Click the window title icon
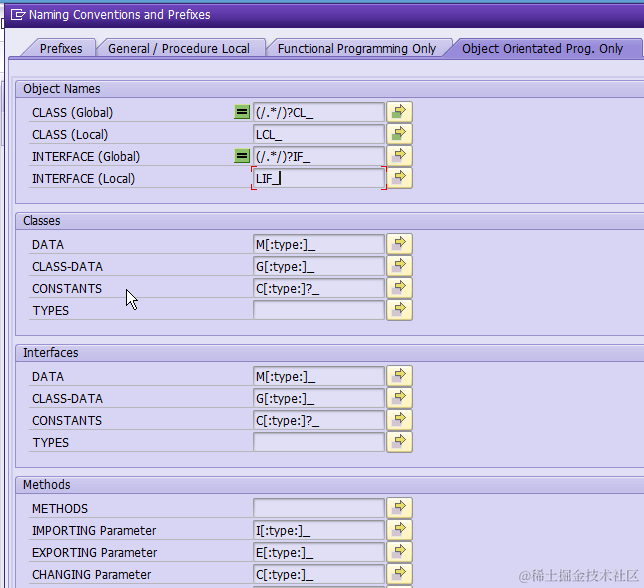644x588 pixels. pyautogui.click(x=18, y=15)
